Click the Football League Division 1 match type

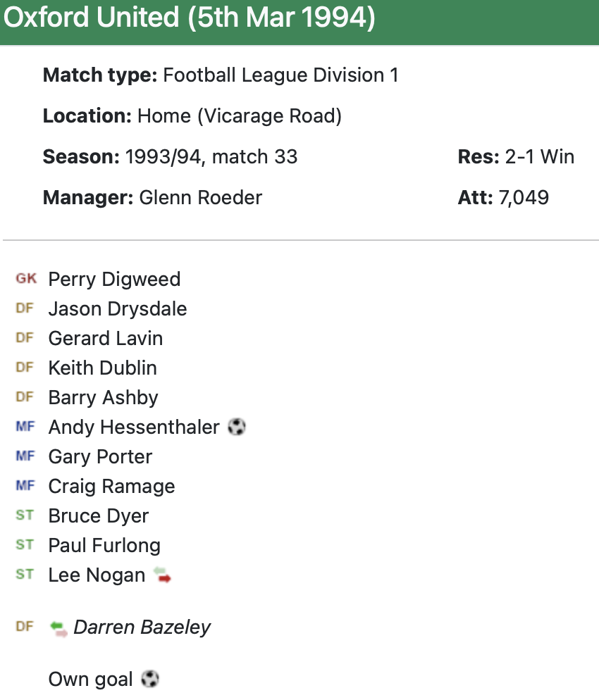click(x=280, y=75)
